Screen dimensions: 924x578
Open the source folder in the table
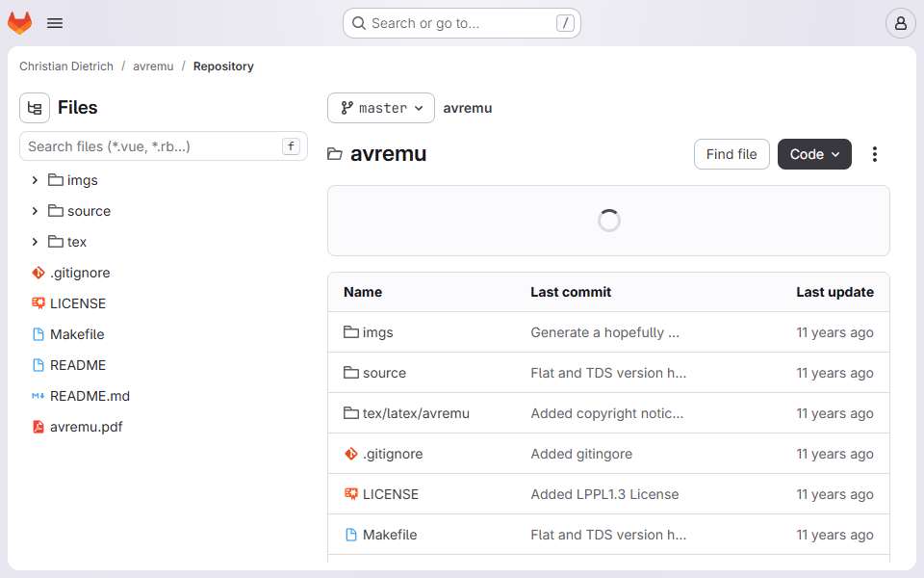[x=384, y=373]
